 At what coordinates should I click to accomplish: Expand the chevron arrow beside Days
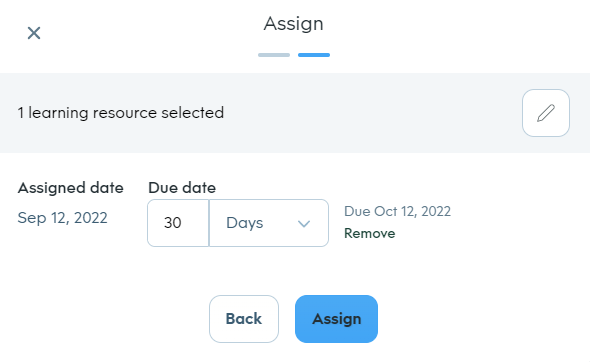tap(304, 224)
